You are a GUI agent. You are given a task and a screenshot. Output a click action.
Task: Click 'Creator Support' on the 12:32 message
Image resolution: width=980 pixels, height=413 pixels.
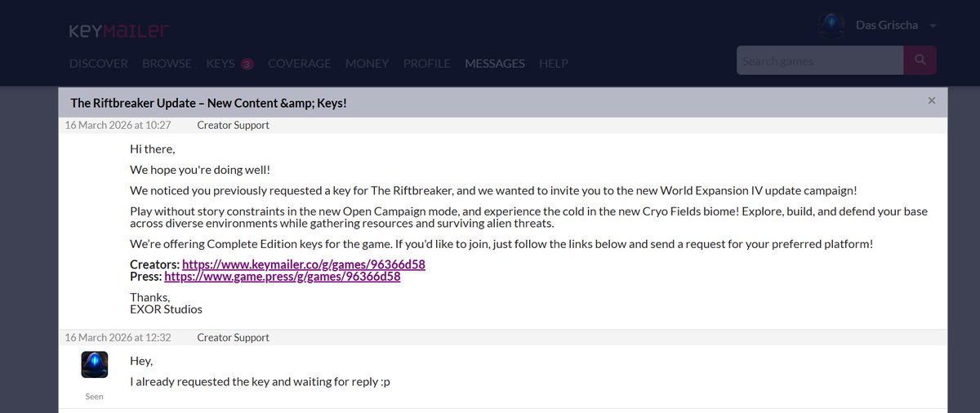pyautogui.click(x=234, y=337)
